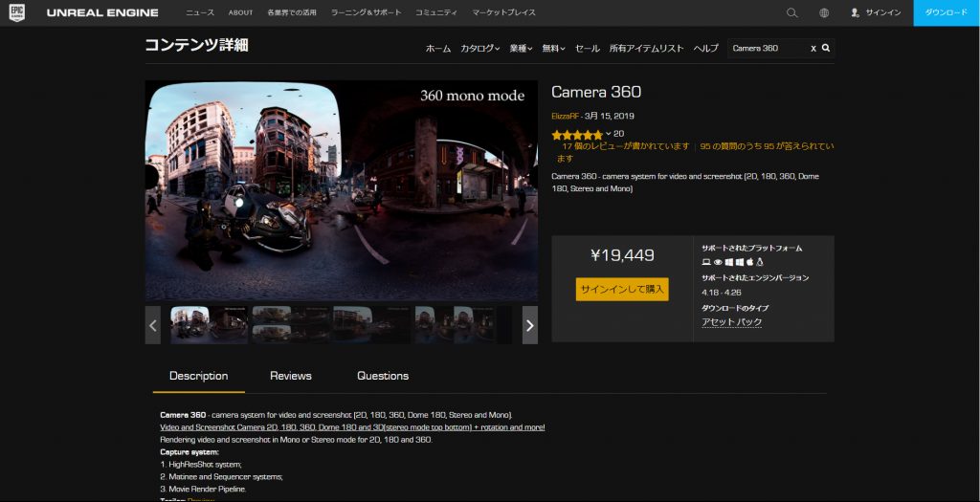The image size is (980, 502).
Task: Open the セール page
Action: pos(588,48)
